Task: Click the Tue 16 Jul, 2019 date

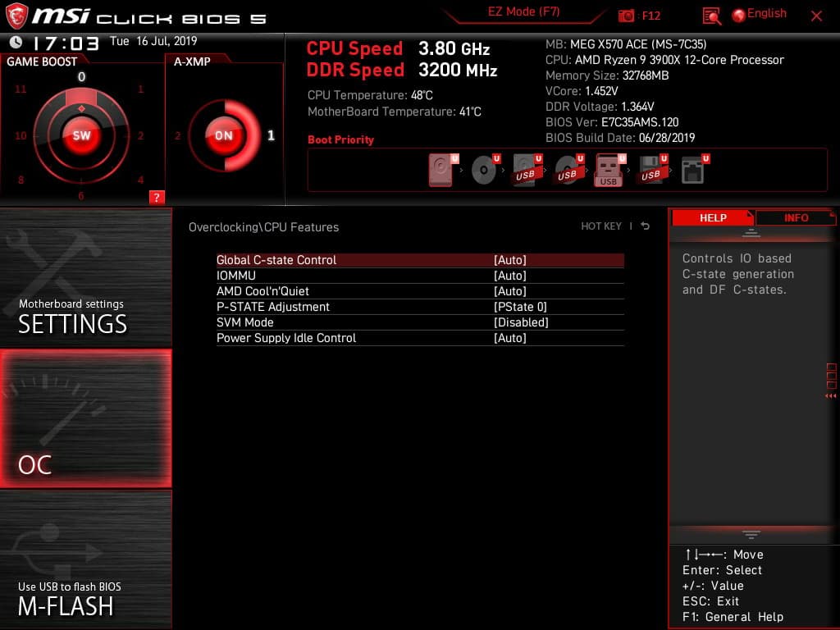Action: tap(153, 41)
